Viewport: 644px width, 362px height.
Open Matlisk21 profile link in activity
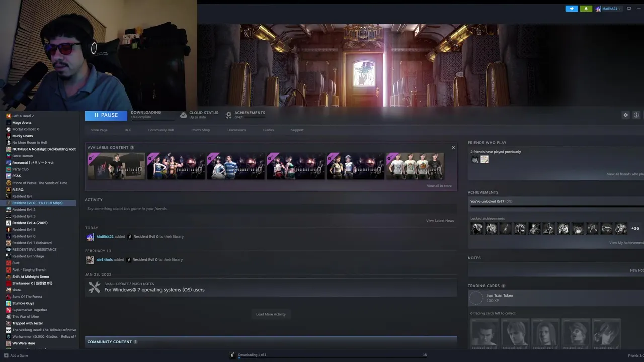105,237
